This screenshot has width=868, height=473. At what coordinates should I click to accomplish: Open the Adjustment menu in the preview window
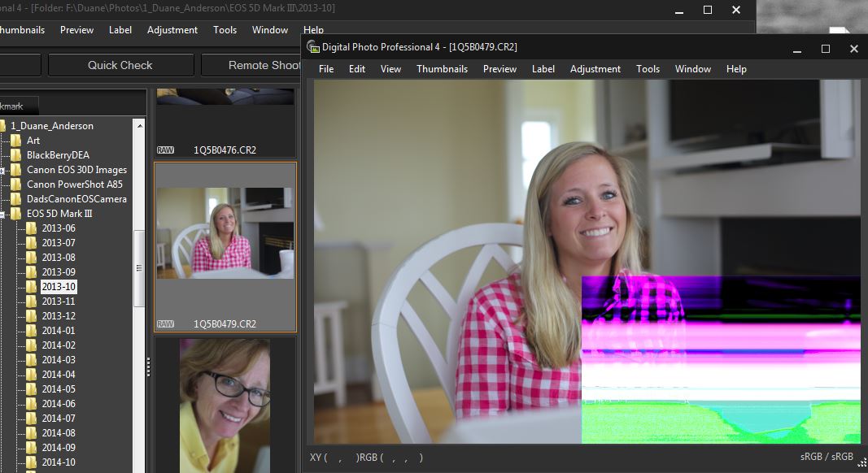coord(595,69)
